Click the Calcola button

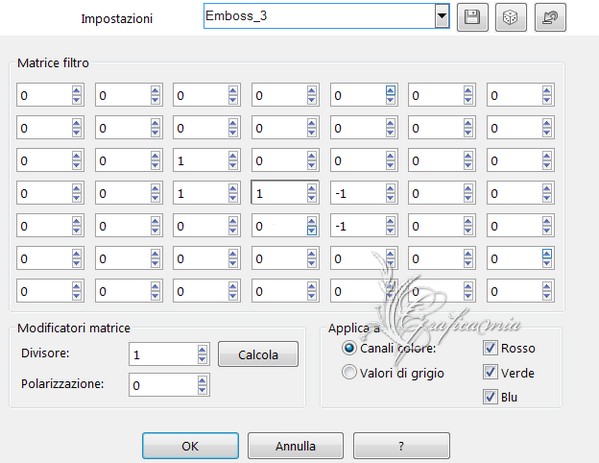pyautogui.click(x=258, y=355)
